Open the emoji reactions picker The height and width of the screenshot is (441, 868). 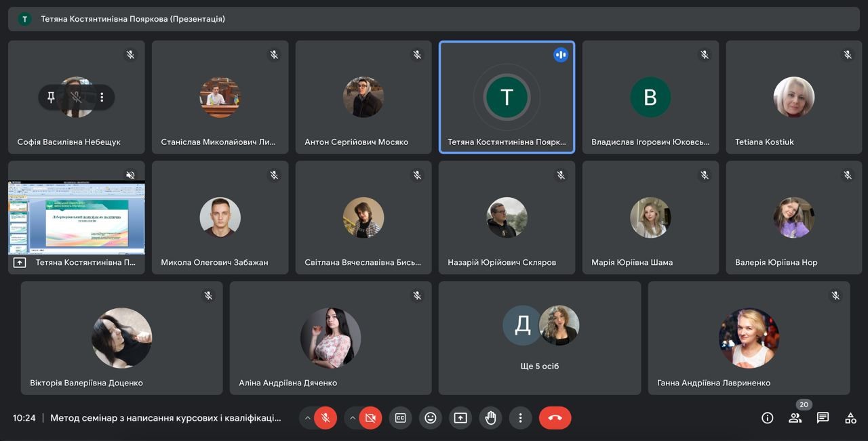click(430, 418)
